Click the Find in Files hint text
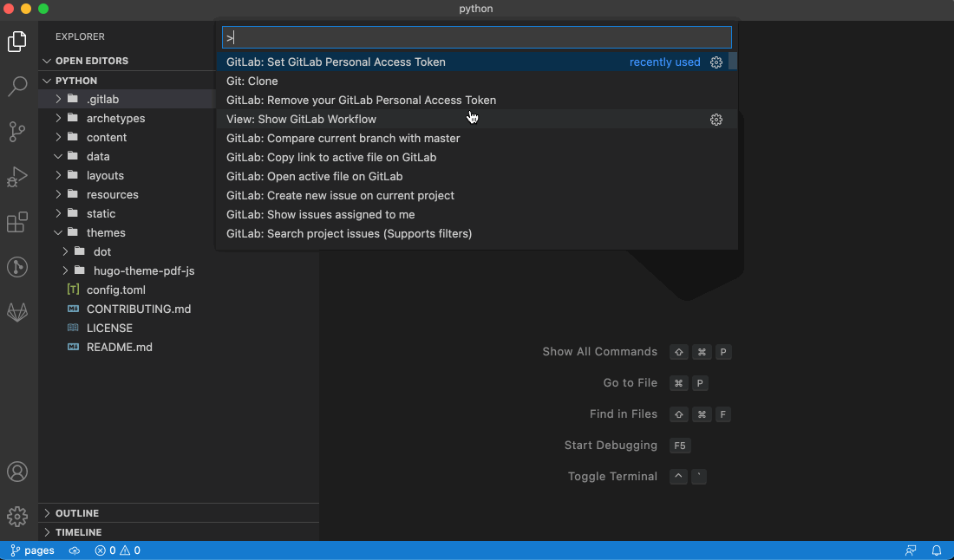The width and height of the screenshot is (954, 560). [x=624, y=414]
